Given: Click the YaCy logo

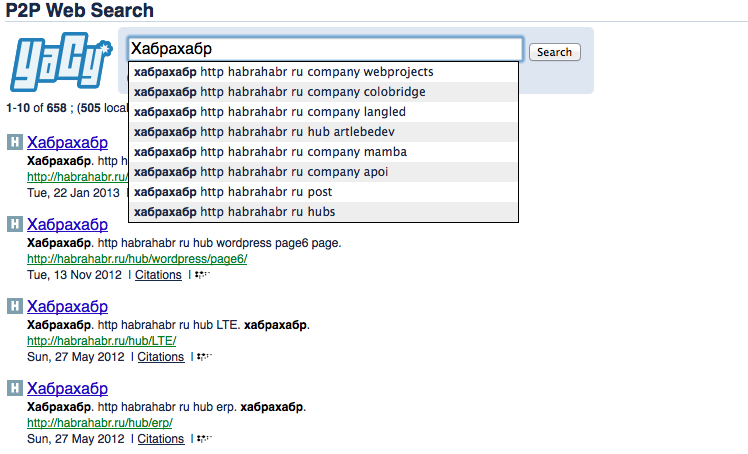Looking at the screenshot, I should tap(61, 62).
